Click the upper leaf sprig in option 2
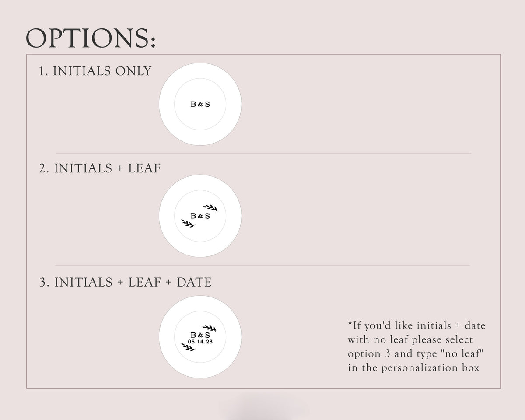Screen dimensions: 525x420 click(210, 207)
